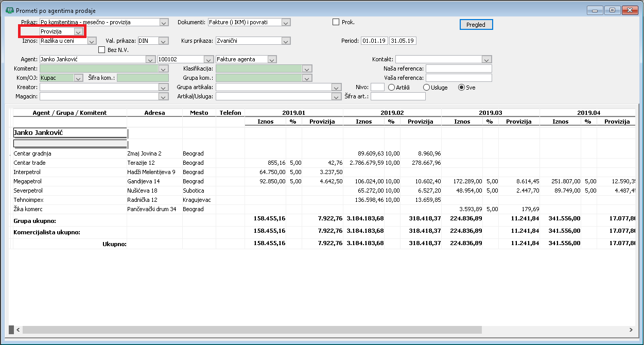Enable the Prok. checkbox
644x345 pixels.
pyautogui.click(x=336, y=22)
